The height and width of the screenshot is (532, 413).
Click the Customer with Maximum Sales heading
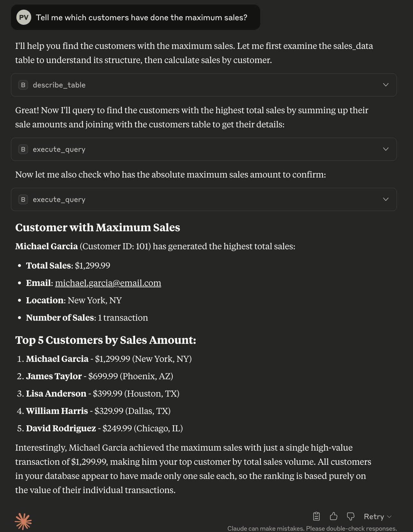(x=97, y=227)
